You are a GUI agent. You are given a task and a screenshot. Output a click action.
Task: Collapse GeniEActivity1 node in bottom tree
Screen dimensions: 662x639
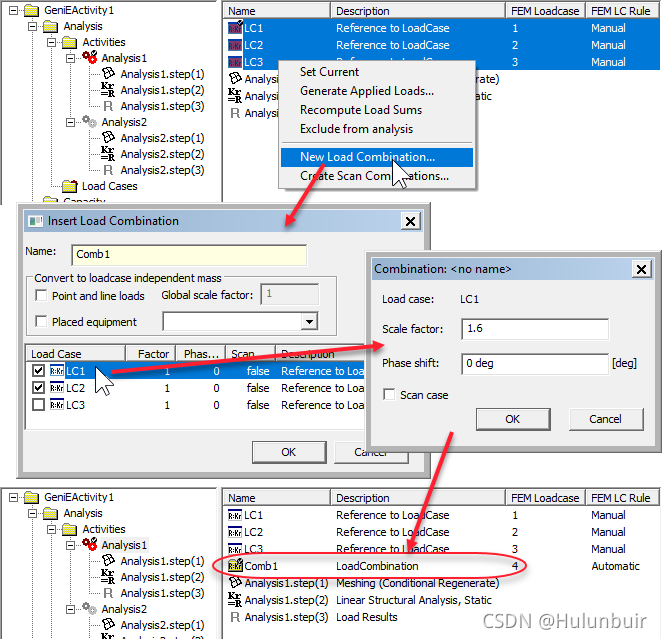[x=14, y=497]
